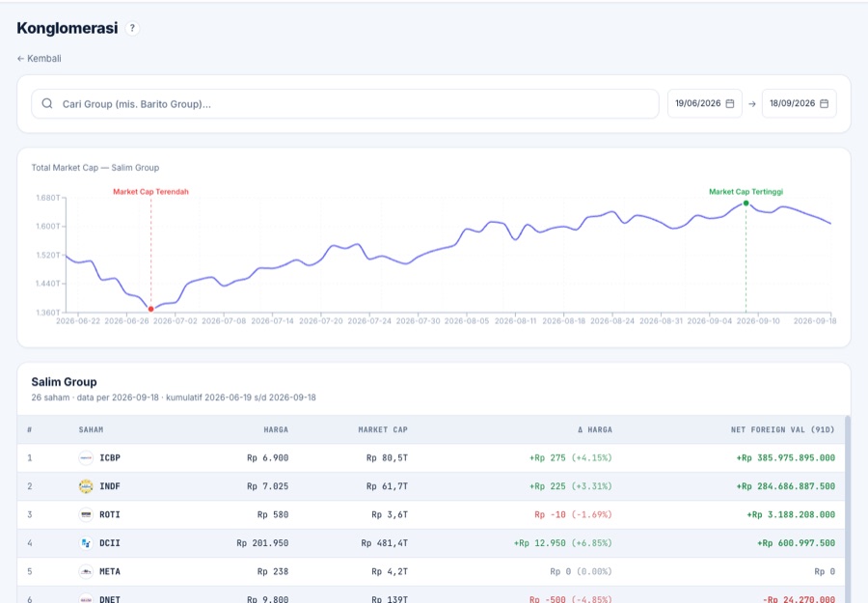The image size is (868, 603).
Task: Click the DCII price Rp 201.950
Action: click(x=262, y=543)
